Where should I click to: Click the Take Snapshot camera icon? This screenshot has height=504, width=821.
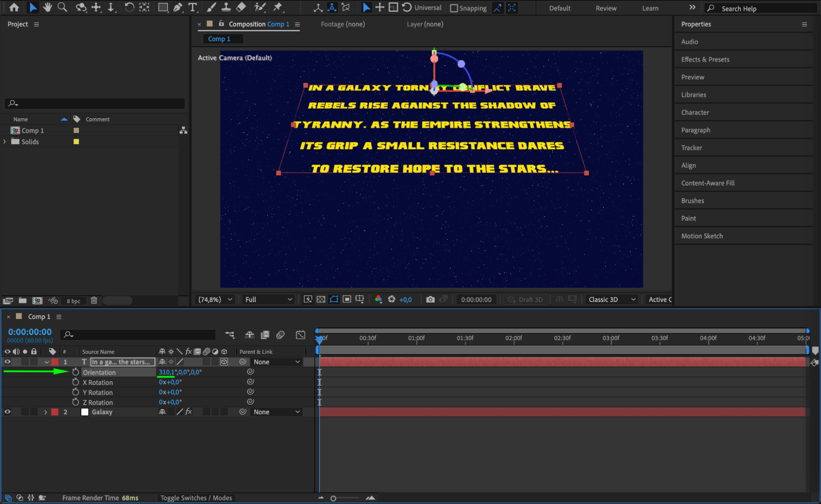click(x=430, y=299)
